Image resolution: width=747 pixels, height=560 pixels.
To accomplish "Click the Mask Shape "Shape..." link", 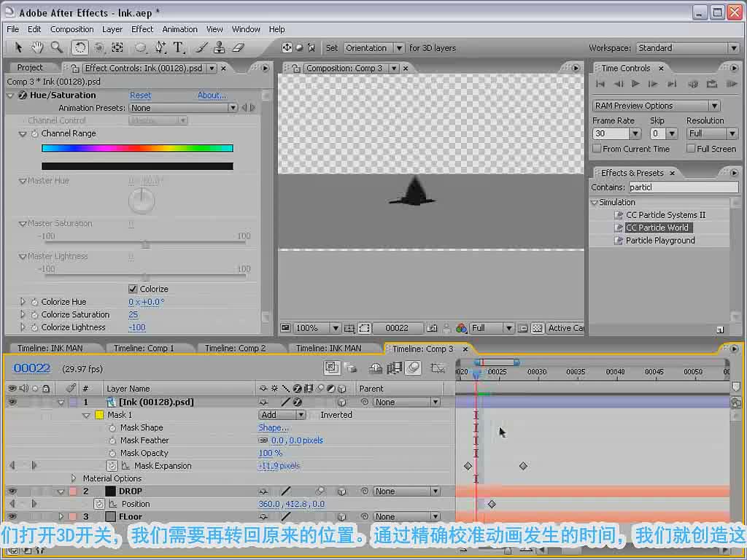I will coord(273,427).
